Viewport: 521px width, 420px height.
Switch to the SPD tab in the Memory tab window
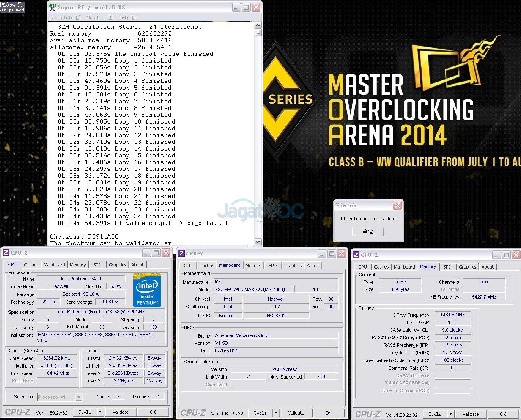point(447,267)
